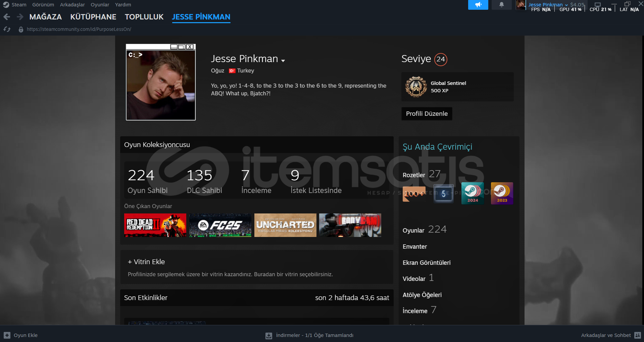This screenshot has width=644, height=342.
Task: Click the 7 İnceleme stat
Action: (x=256, y=181)
